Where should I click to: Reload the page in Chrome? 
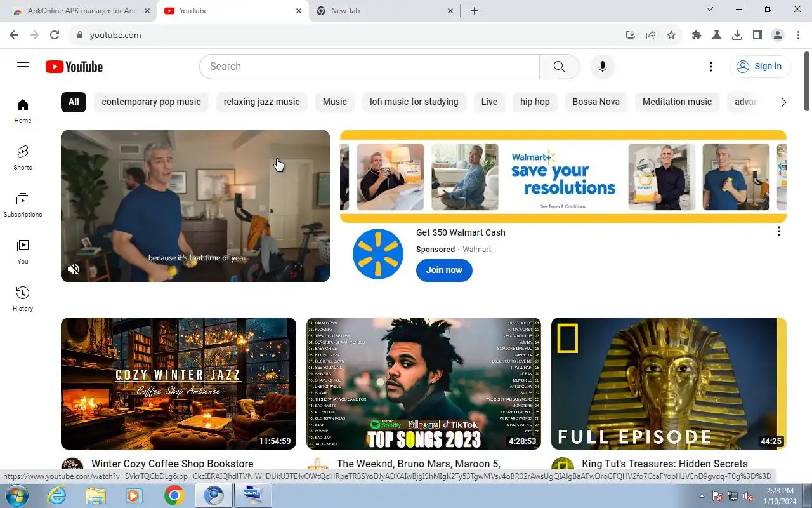click(x=55, y=35)
